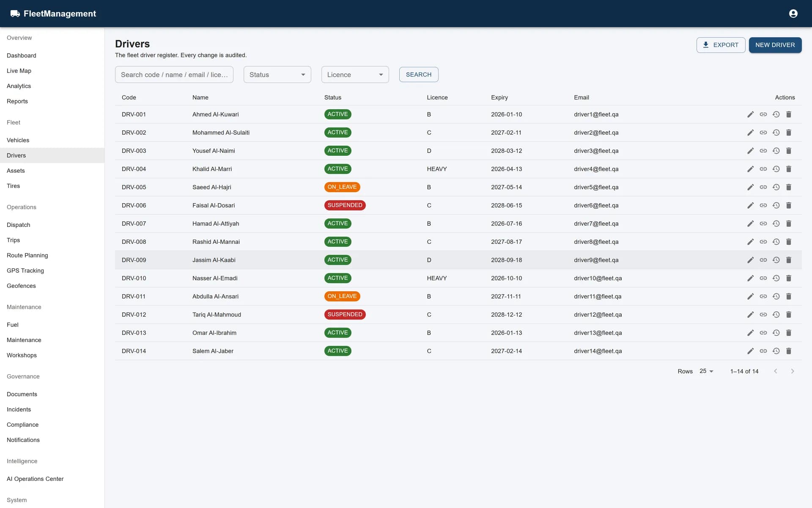Click the SUSPENDED badge for DRV-006
Screen dimensions: 812x508
coord(345,205)
